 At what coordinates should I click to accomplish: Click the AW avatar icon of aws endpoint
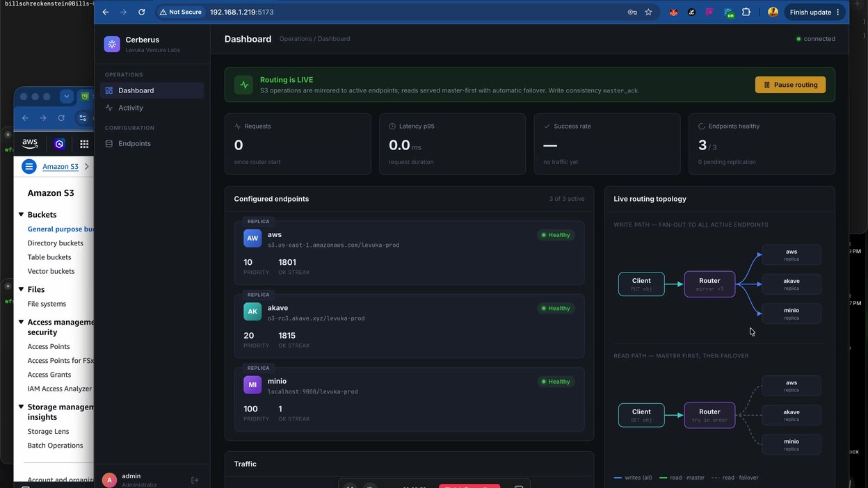coord(252,238)
